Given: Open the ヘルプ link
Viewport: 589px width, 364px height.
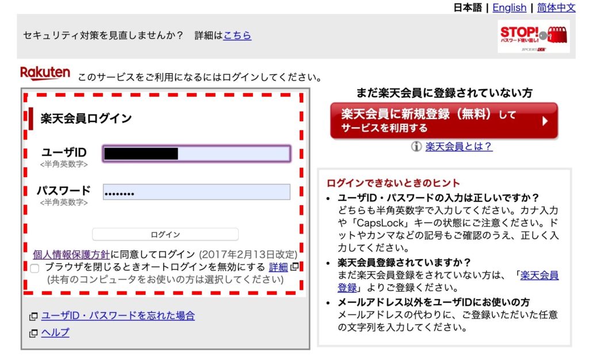Looking at the screenshot, I should [x=55, y=332].
